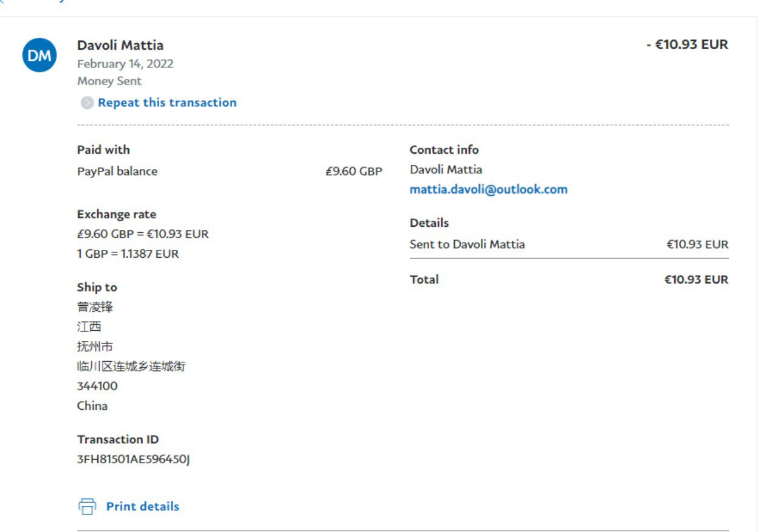Click the Sent to Davoli Mattia details line
The image size is (778, 532).
pyautogui.click(x=467, y=244)
